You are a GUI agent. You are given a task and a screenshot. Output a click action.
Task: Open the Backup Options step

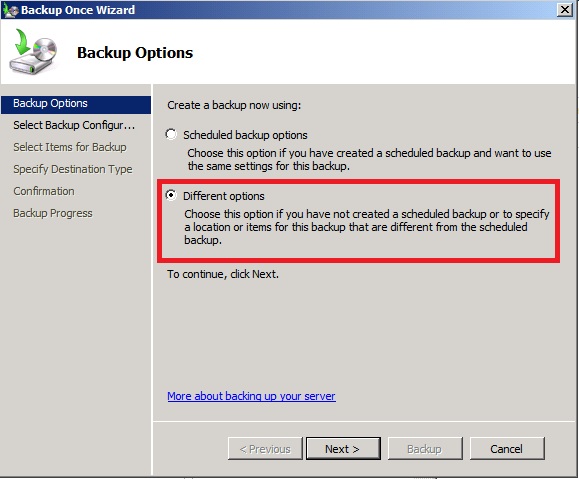[76, 103]
